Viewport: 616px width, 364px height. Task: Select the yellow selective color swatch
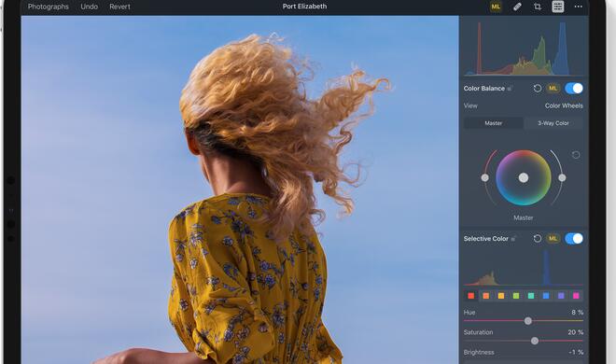(501, 296)
